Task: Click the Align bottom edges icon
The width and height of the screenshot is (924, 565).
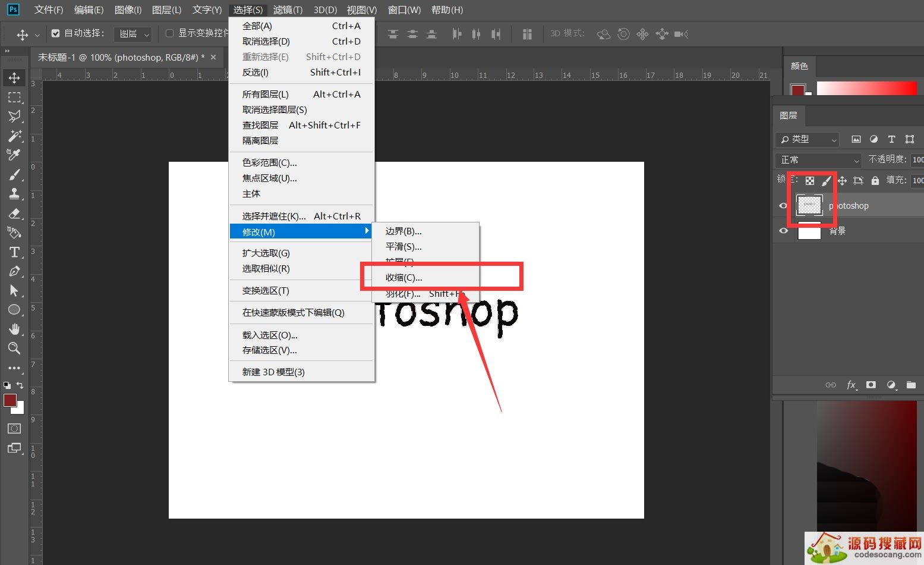Action: [x=432, y=34]
